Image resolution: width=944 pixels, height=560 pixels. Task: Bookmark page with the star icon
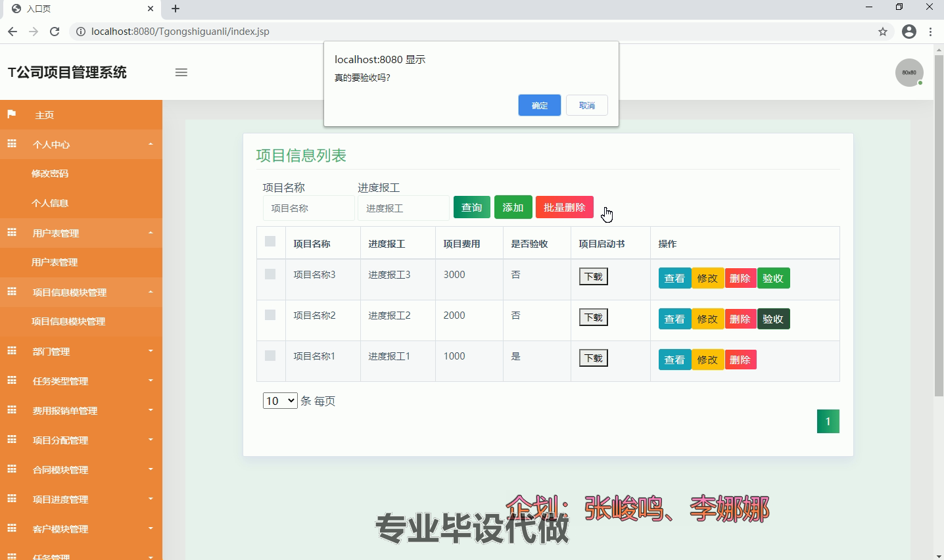click(883, 32)
